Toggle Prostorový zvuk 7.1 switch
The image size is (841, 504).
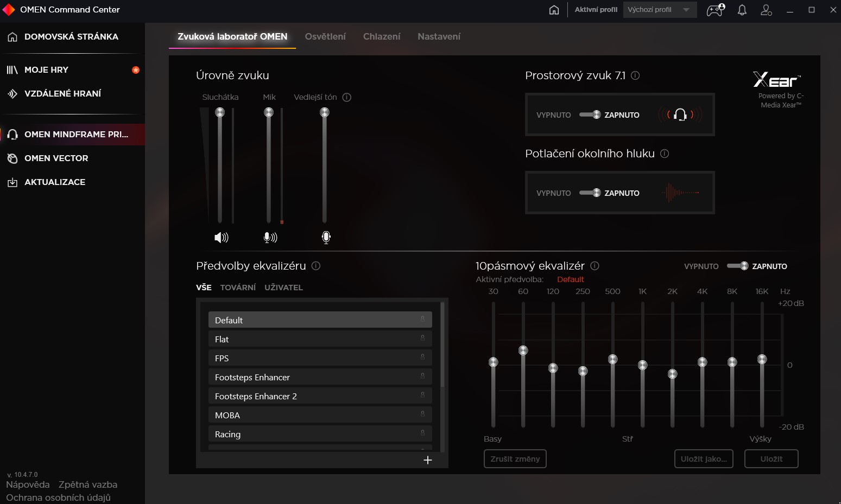[x=590, y=114]
